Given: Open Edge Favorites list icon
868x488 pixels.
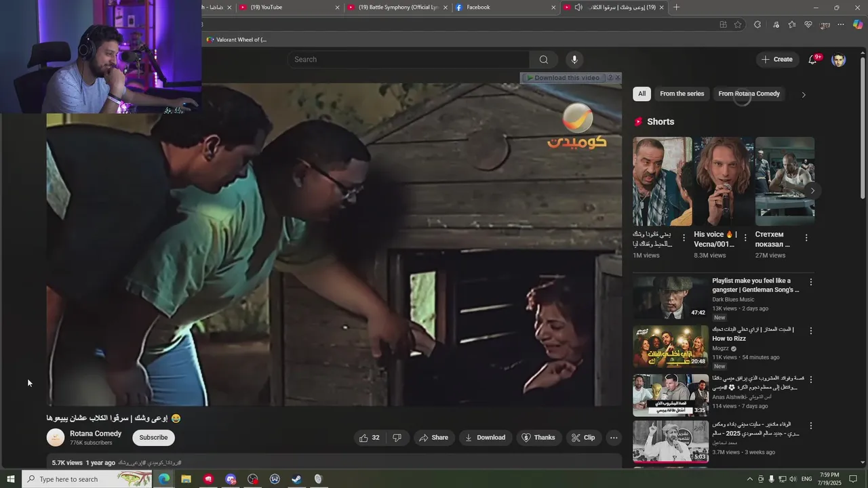Looking at the screenshot, I should (792, 24).
